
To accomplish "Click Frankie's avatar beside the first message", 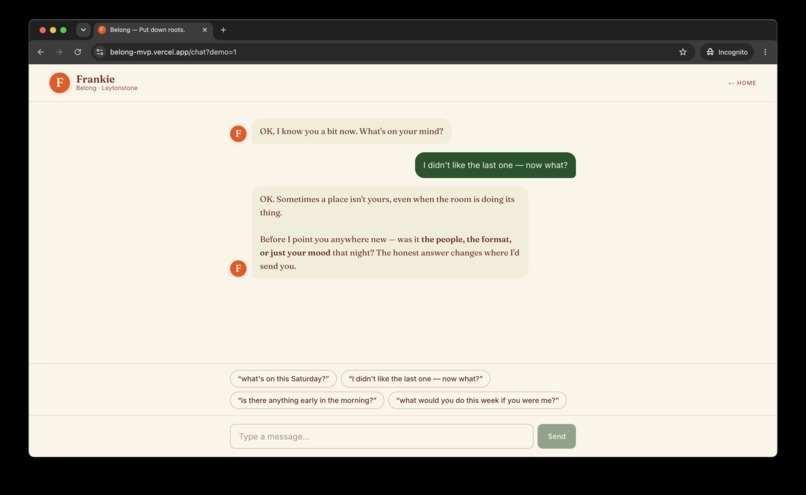I will (238, 134).
